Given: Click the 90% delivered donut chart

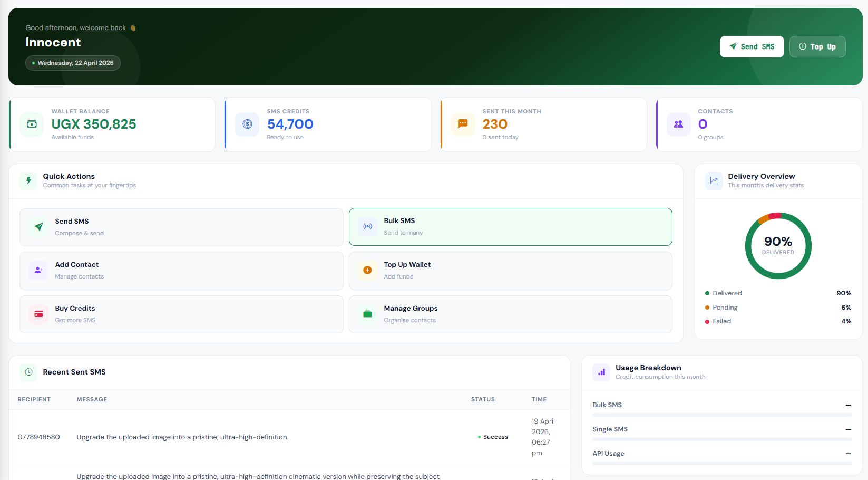Looking at the screenshot, I should 778,246.
